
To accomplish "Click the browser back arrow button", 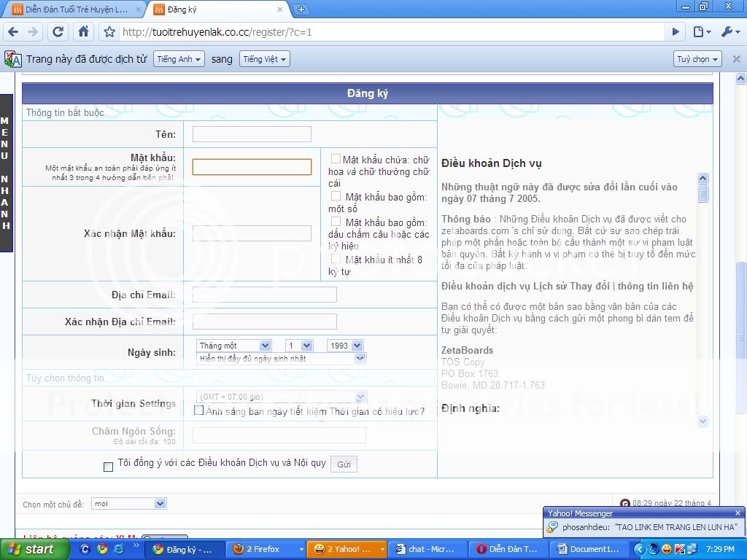I will coord(13,32).
